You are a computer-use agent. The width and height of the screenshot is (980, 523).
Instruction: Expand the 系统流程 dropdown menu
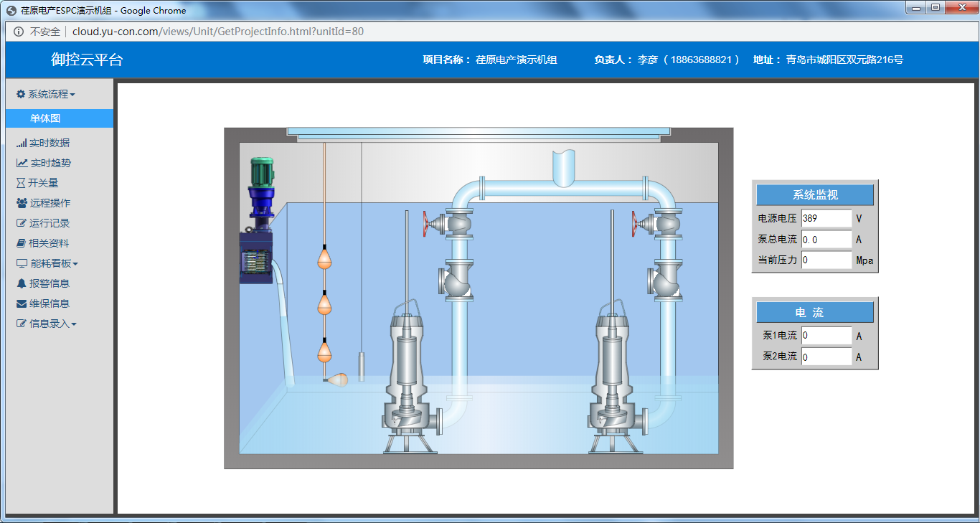pos(47,94)
